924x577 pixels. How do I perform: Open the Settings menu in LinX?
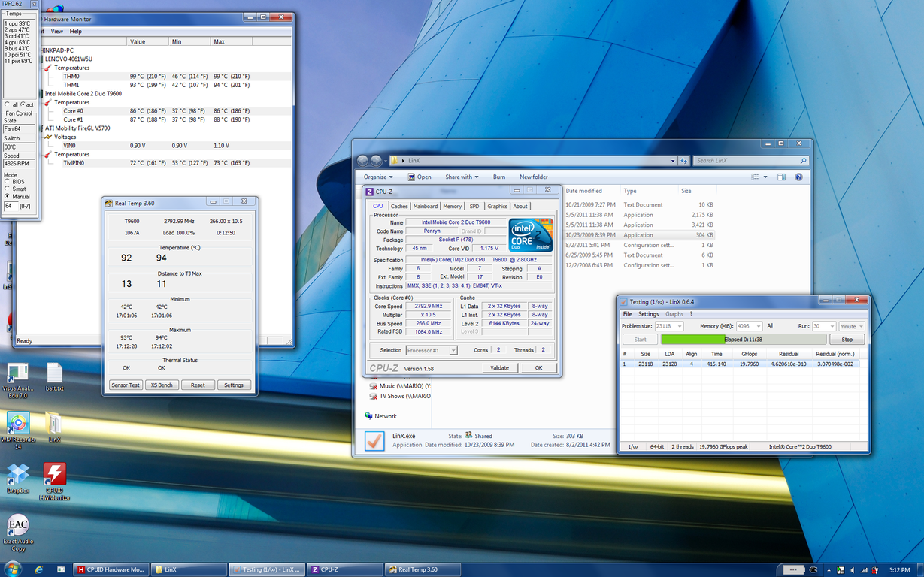648,314
